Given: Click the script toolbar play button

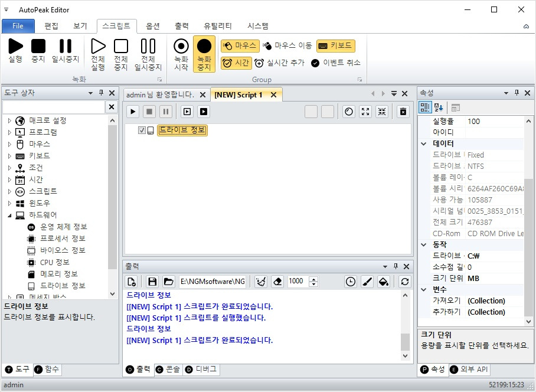Looking at the screenshot, I should click(x=133, y=112).
